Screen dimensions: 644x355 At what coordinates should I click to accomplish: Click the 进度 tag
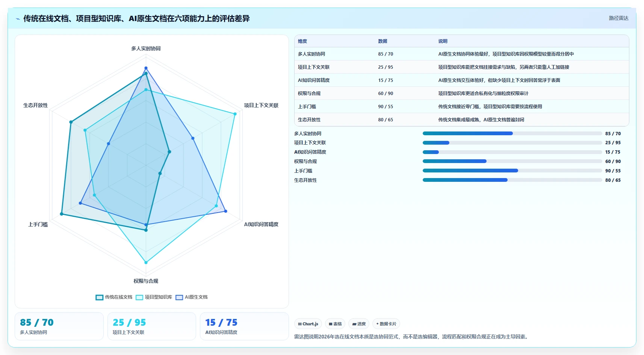[359, 324]
